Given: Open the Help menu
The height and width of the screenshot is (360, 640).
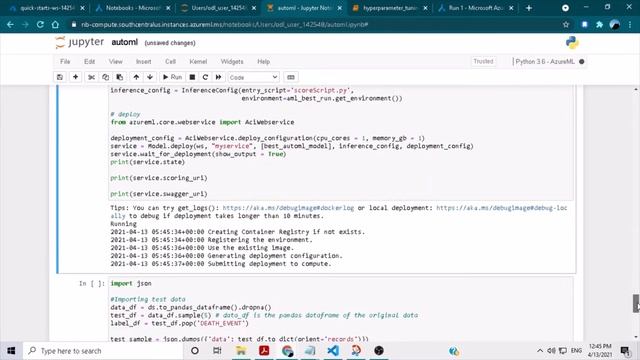Looking at the screenshot, I should pos(264,62).
